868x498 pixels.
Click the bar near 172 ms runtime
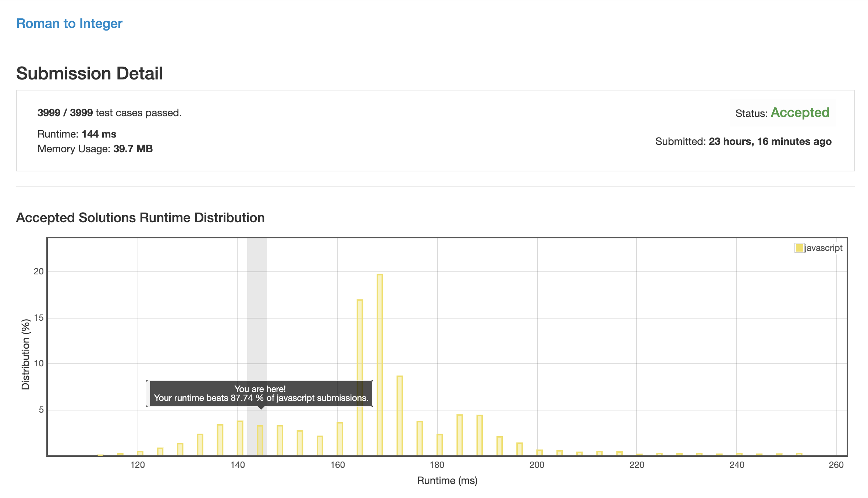[x=400, y=416]
